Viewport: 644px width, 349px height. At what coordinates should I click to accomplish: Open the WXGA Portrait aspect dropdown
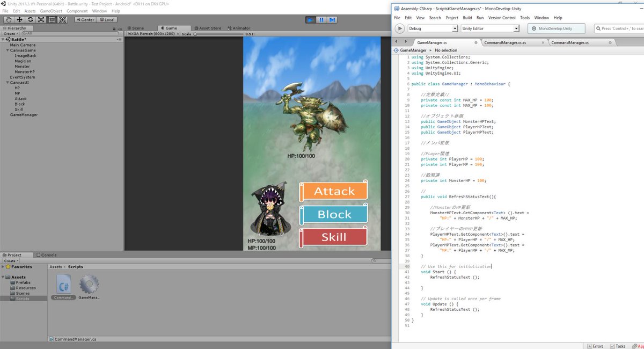tap(152, 34)
